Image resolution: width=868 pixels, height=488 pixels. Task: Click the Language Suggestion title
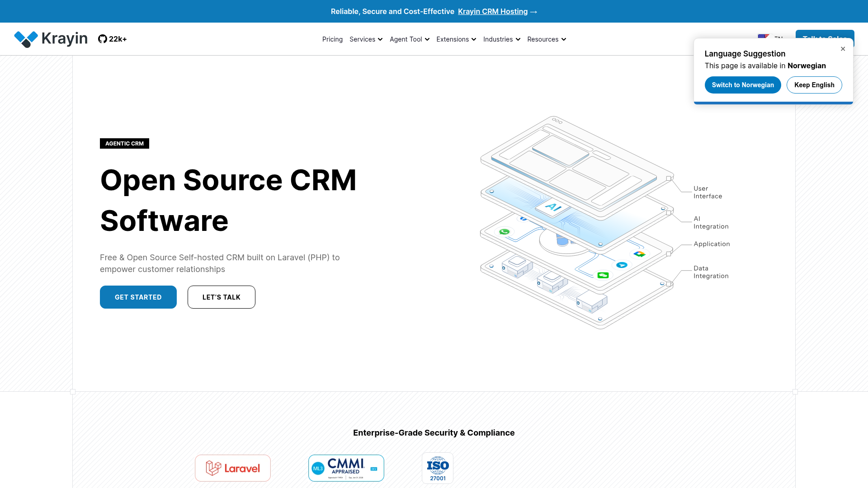click(745, 54)
